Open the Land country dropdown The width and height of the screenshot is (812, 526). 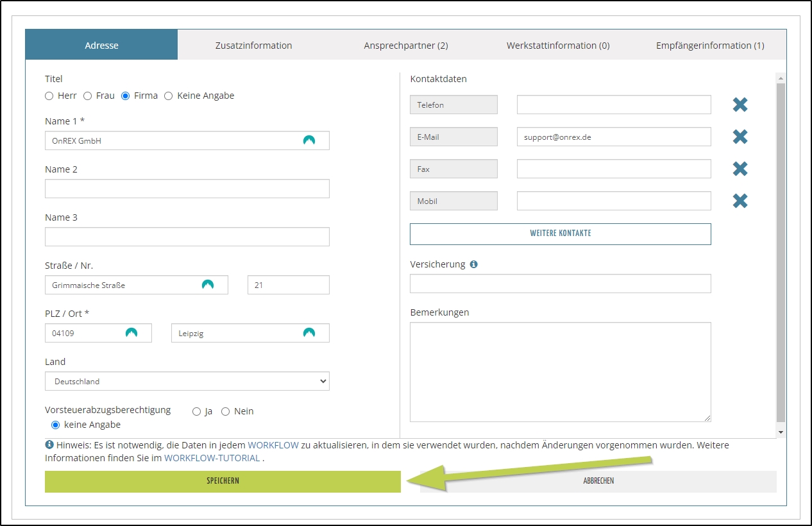pyautogui.click(x=187, y=381)
